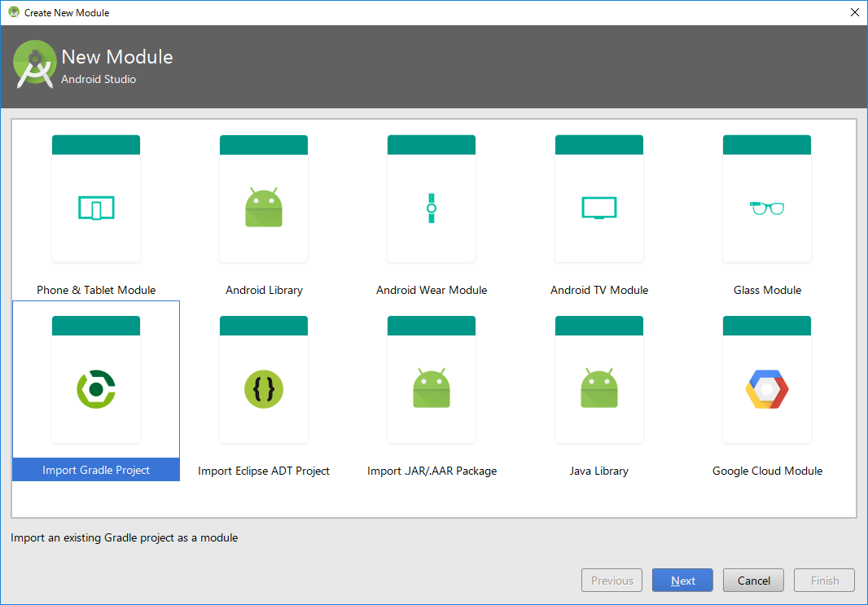Screen dimensions: 868x605
Task: Proceed with the Next button
Action: 682,580
